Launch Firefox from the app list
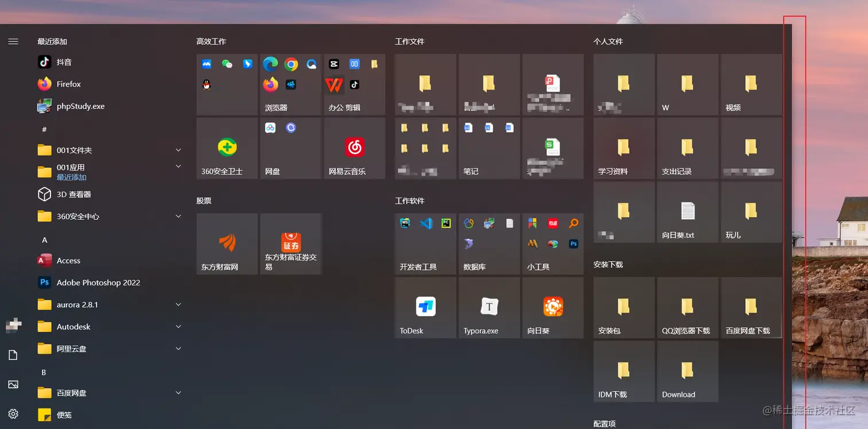The height and width of the screenshot is (429, 868). 109,84
